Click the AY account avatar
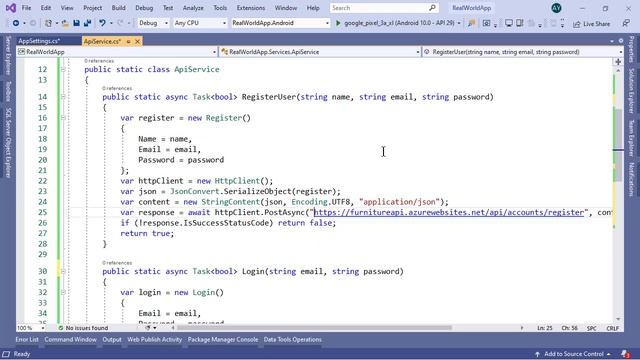The width and height of the screenshot is (640, 360). [556, 8]
